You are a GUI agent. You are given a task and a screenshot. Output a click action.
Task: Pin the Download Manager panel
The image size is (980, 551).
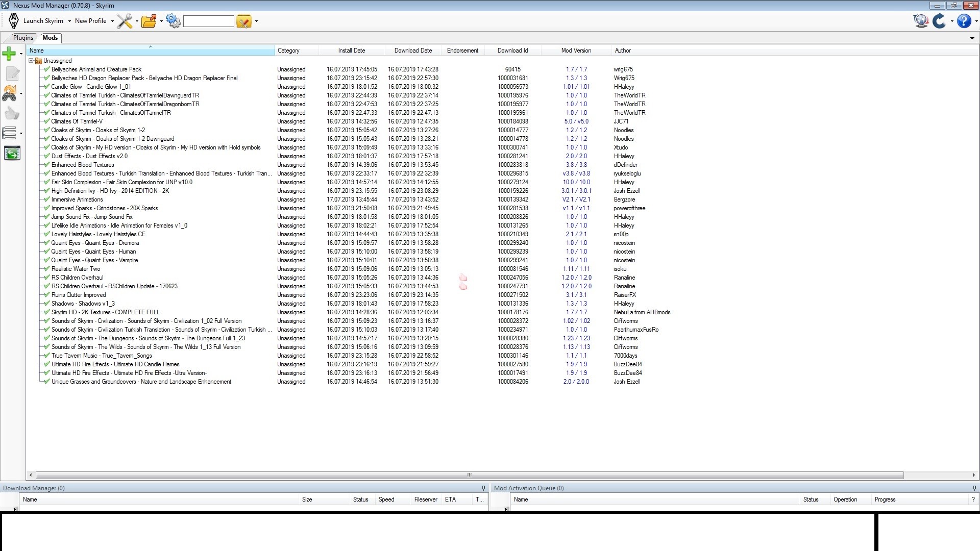(483, 488)
